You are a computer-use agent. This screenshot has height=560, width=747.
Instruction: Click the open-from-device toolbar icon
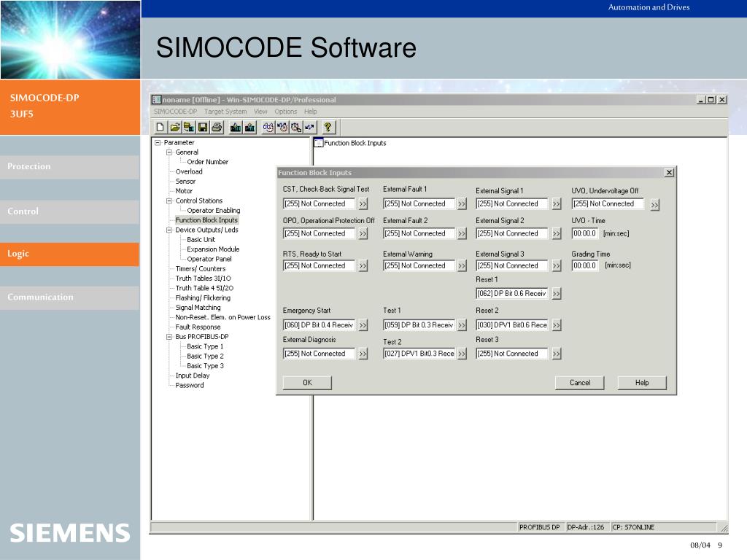(x=189, y=127)
